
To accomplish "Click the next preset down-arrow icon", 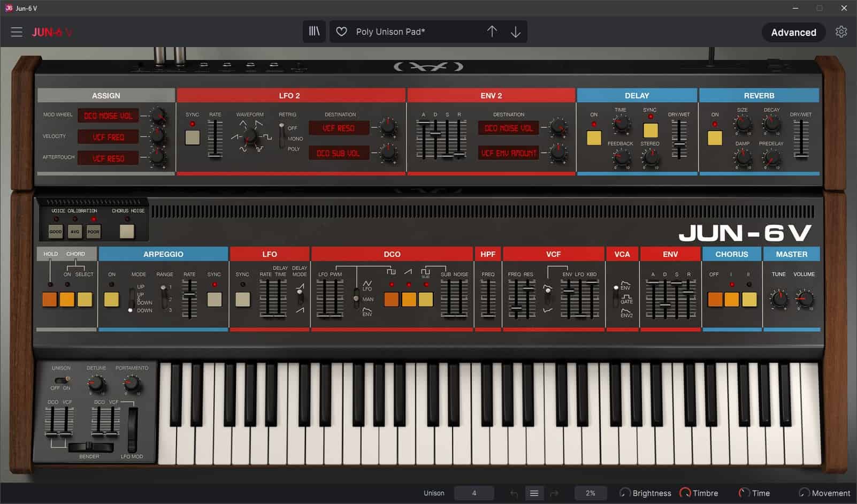I will coord(515,32).
